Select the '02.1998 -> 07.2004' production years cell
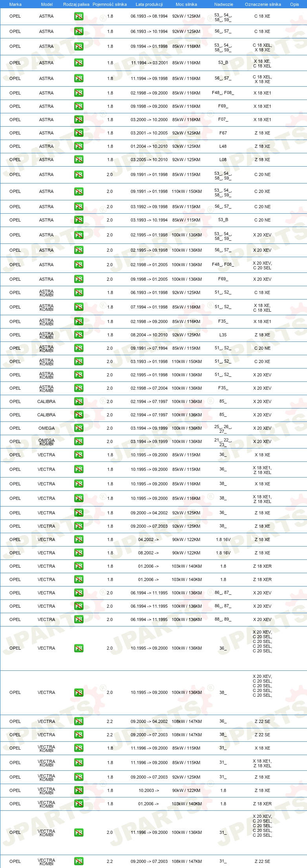 [149, 388]
